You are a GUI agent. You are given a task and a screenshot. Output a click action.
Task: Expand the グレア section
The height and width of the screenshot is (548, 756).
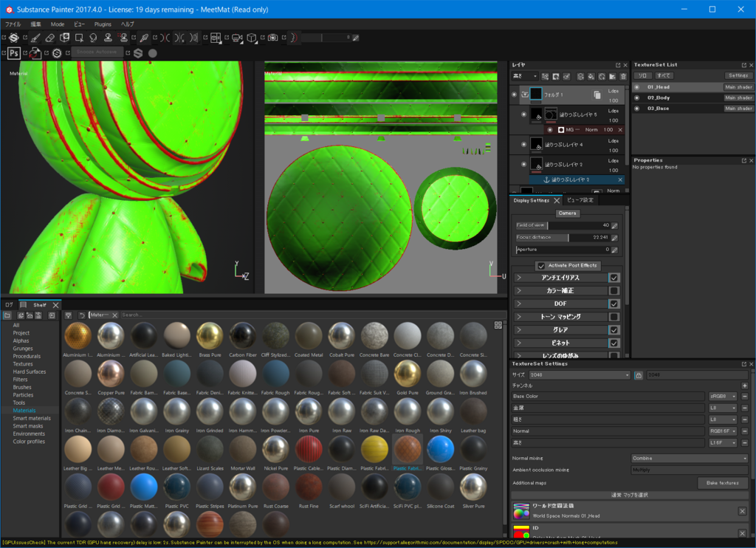pos(519,330)
